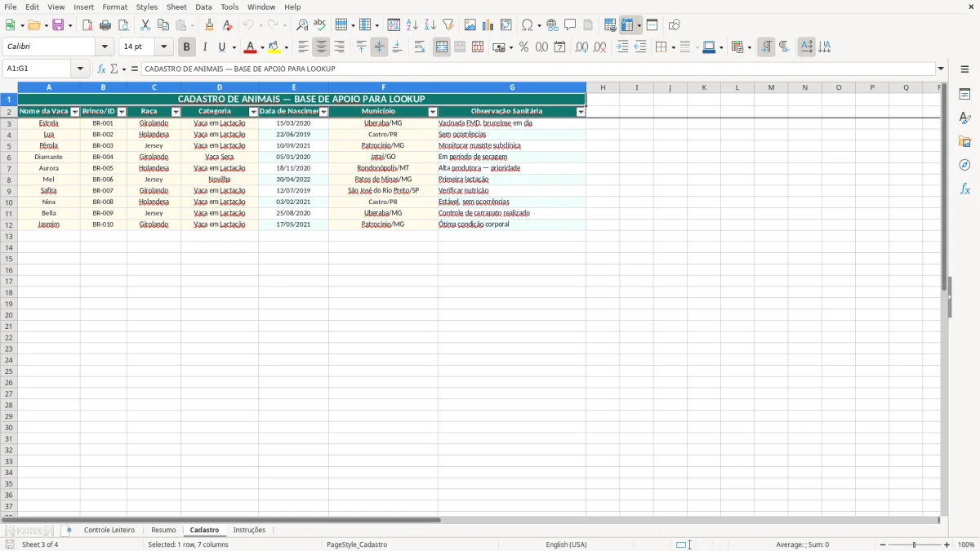The height and width of the screenshot is (551, 980).
Task: Click the Function Wizard fx icon
Action: tap(102, 69)
